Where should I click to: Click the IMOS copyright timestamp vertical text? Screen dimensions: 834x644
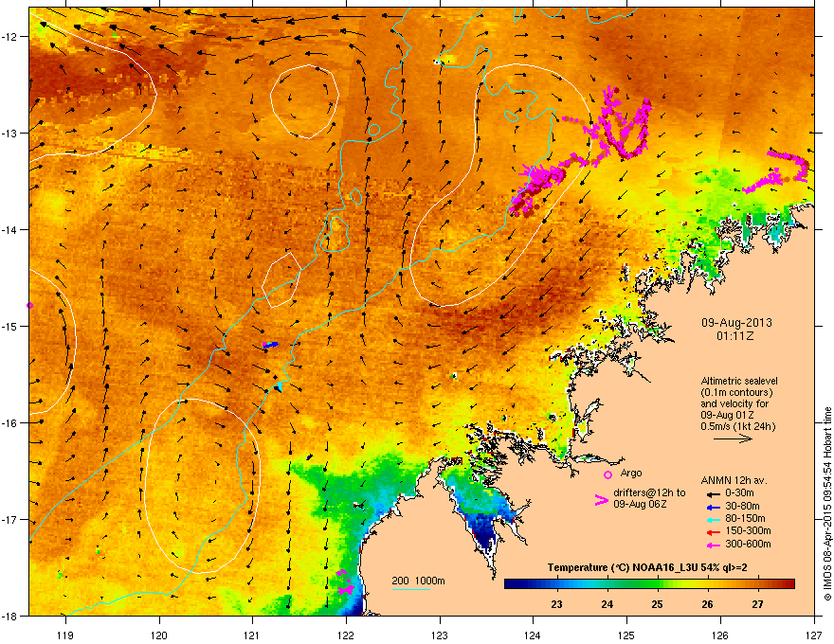click(827, 504)
